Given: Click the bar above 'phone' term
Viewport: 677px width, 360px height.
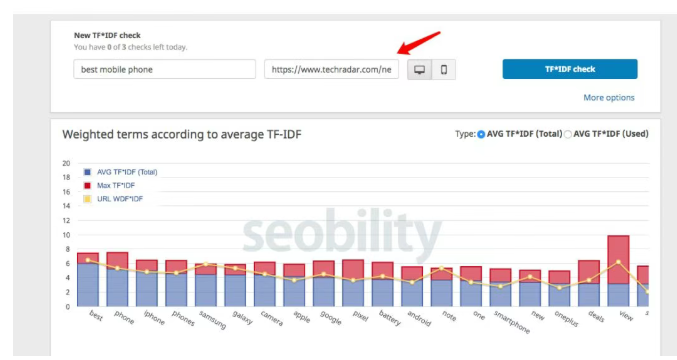Looking at the screenshot, I should pyautogui.click(x=117, y=279).
